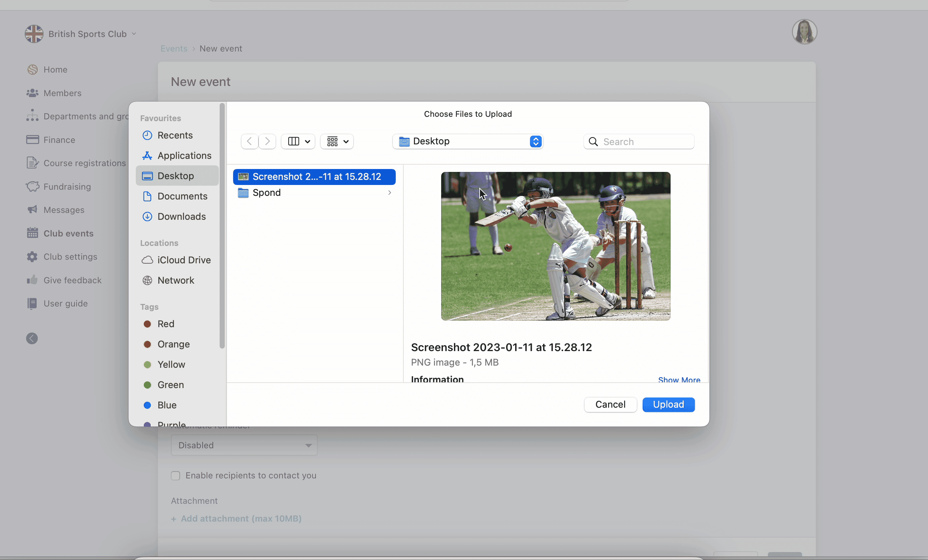Open Applications in the sidebar
The width and height of the screenshot is (928, 560).
pos(184,156)
